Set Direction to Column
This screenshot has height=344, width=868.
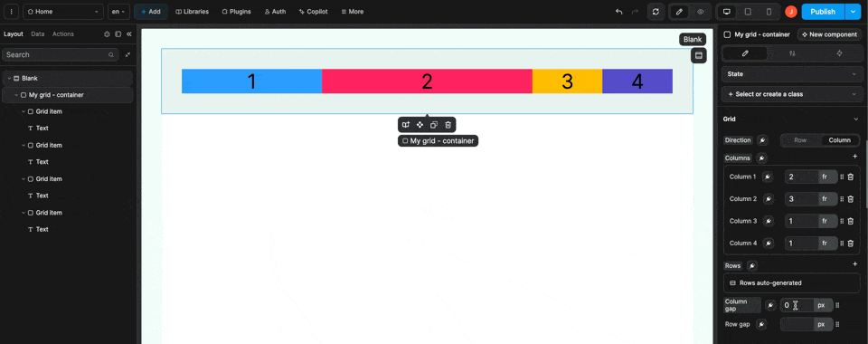coord(839,140)
